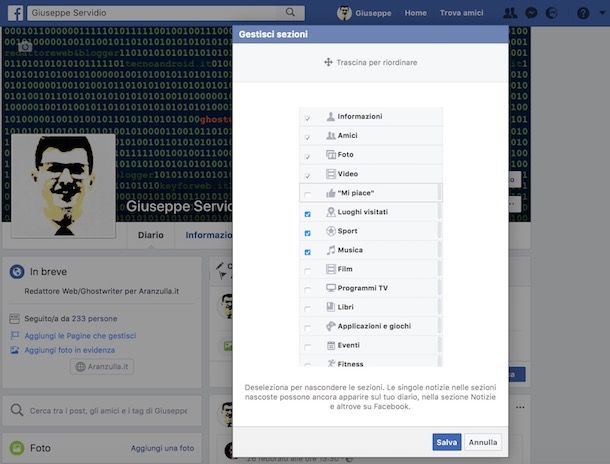
Task: Click the Salva button
Action: point(447,442)
